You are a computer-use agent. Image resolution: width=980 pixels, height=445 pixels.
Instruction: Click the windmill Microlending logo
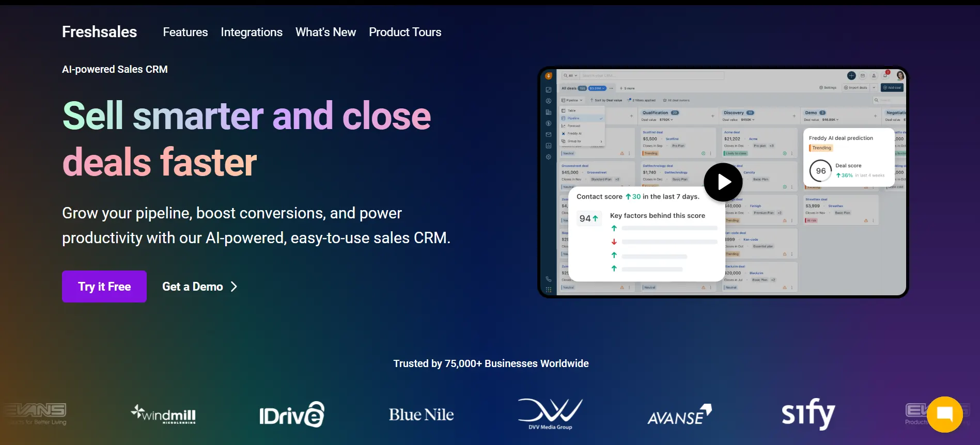coord(163,414)
